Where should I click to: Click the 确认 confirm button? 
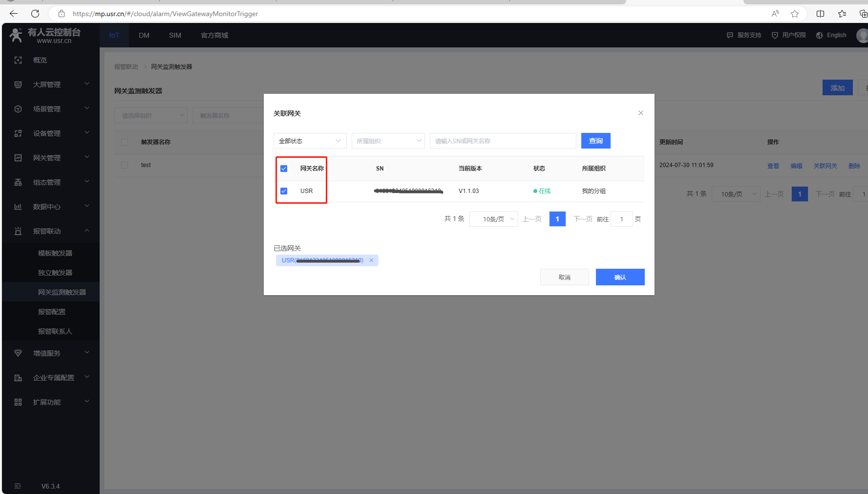pyautogui.click(x=620, y=277)
